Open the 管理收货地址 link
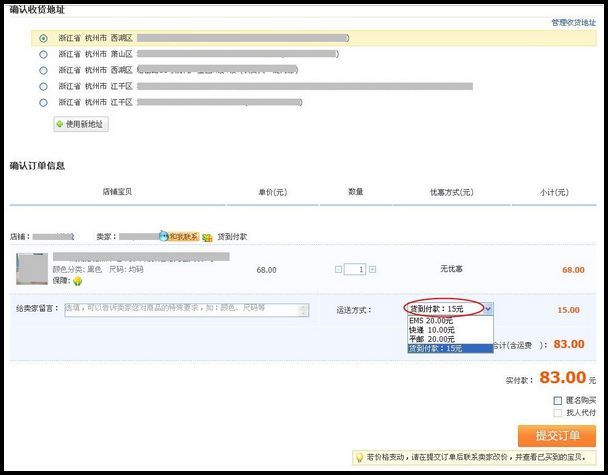The image size is (608, 475). [573, 22]
